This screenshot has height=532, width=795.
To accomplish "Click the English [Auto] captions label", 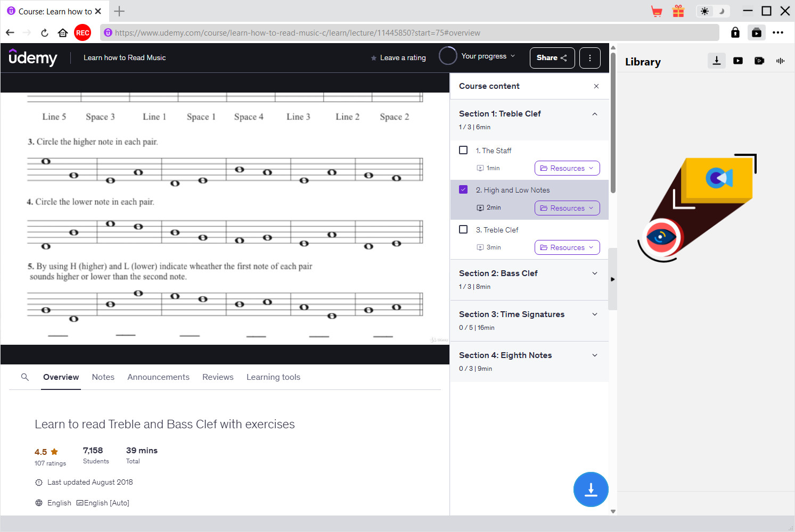I will (x=103, y=503).
